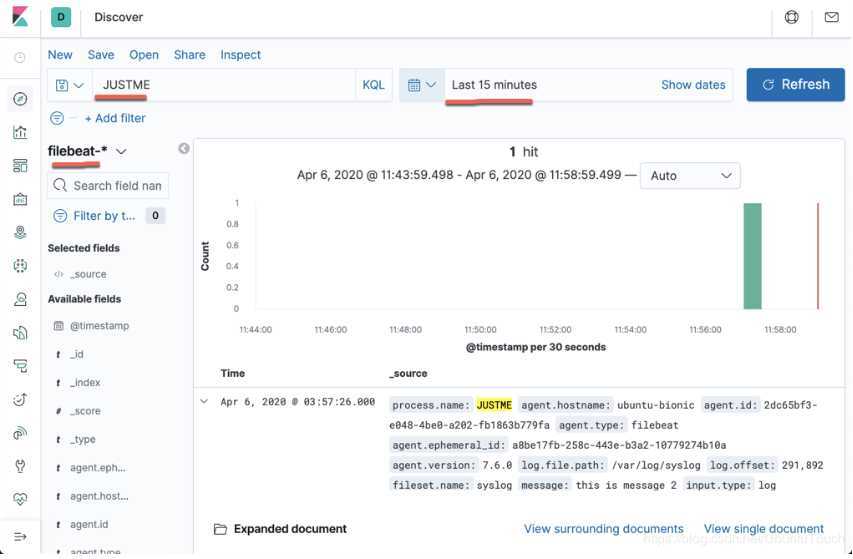Change the filebeat-* index pattern
Viewport: 853px width, 559px height.
pyautogui.click(x=87, y=151)
